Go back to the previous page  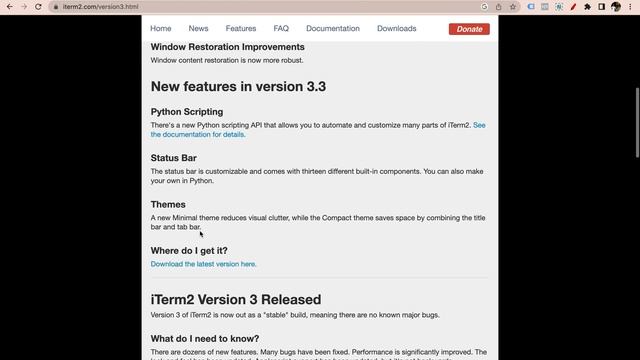click(x=9, y=7)
